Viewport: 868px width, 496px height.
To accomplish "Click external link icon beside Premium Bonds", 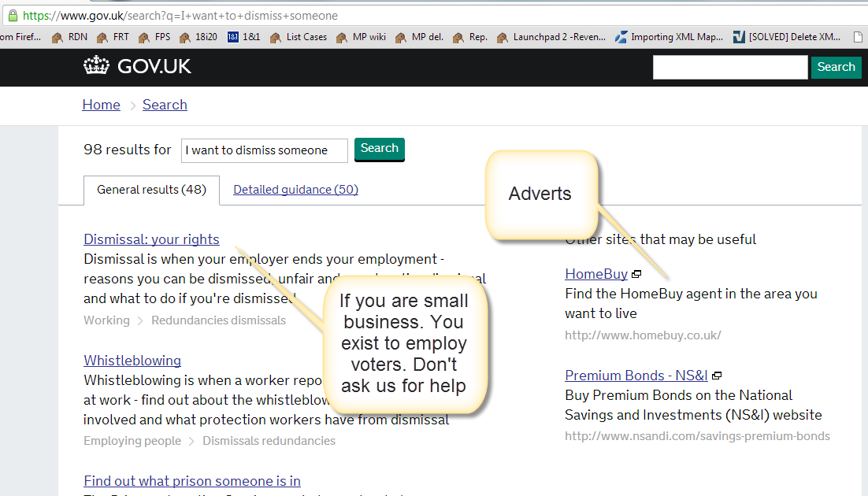I will [x=717, y=376].
